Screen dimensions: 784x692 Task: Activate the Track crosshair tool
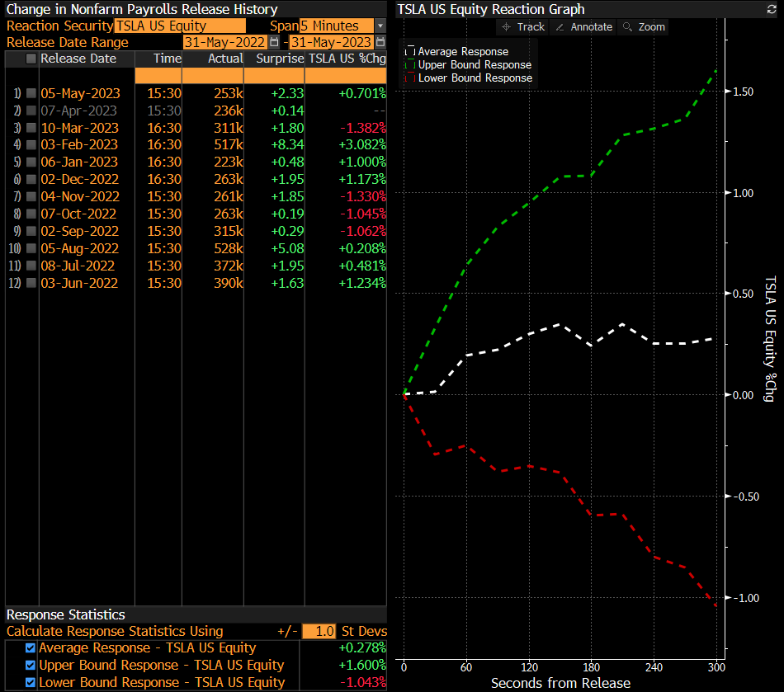click(523, 26)
